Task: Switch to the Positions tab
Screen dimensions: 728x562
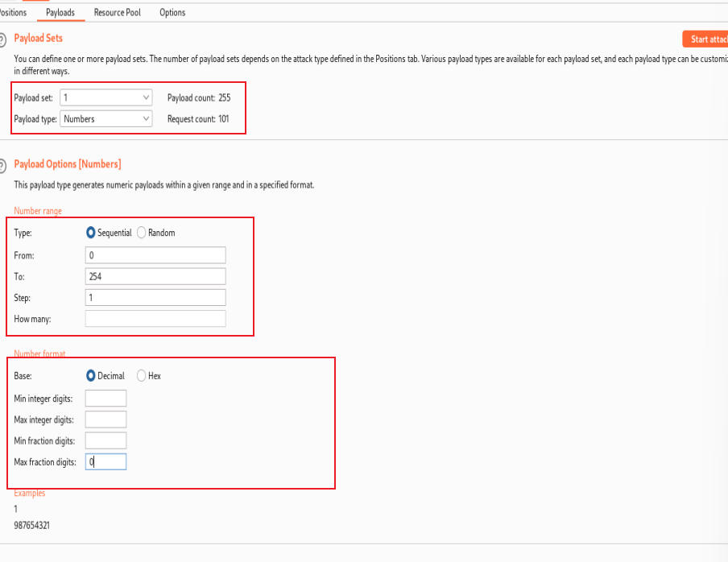Action: (x=13, y=13)
